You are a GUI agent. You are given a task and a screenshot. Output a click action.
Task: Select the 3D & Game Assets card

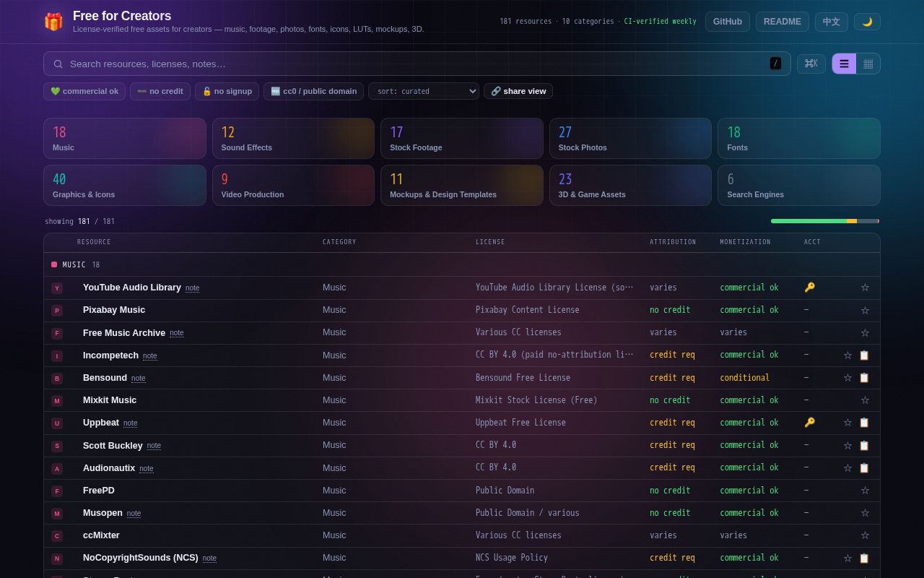tap(630, 185)
